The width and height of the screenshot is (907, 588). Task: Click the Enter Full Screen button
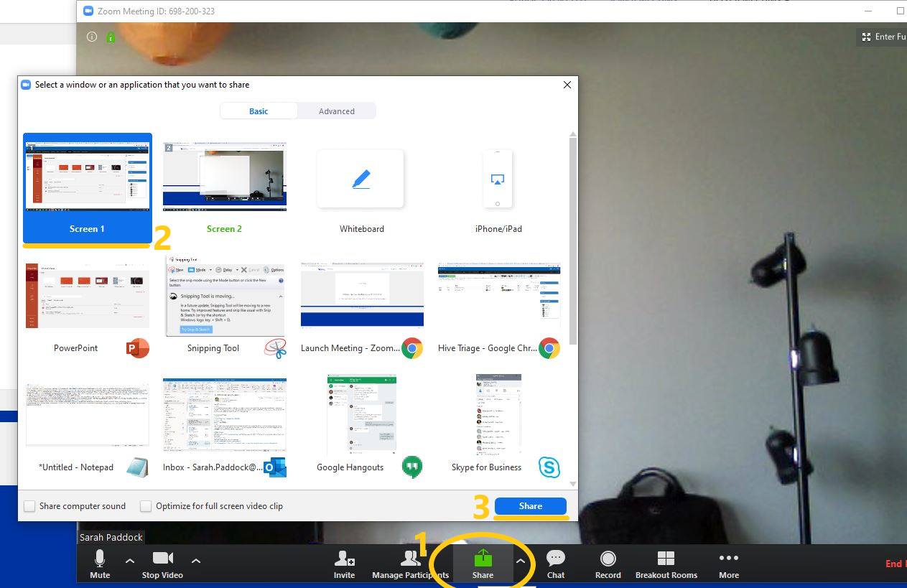[x=882, y=37]
